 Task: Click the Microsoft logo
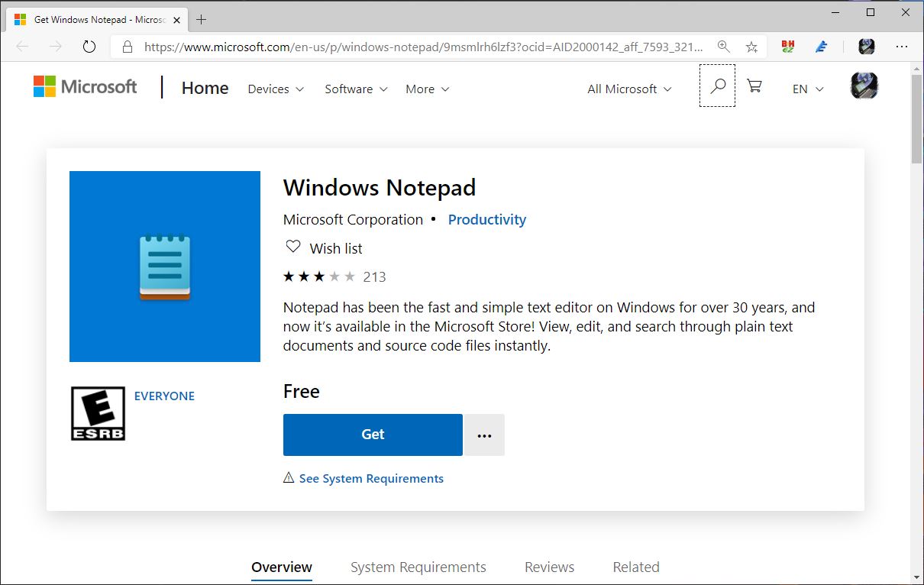coord(86,87)
